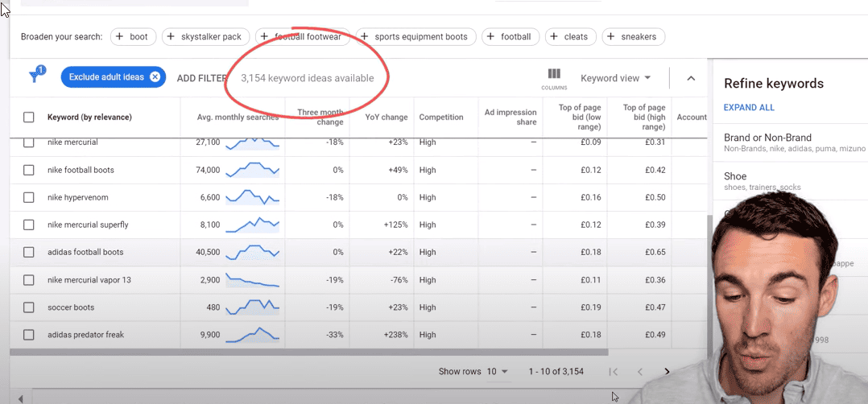Click the '74,000' monthly searches value
Image resolution: width=868 pixels, height=404 pixels.
[x=208, y=170]
